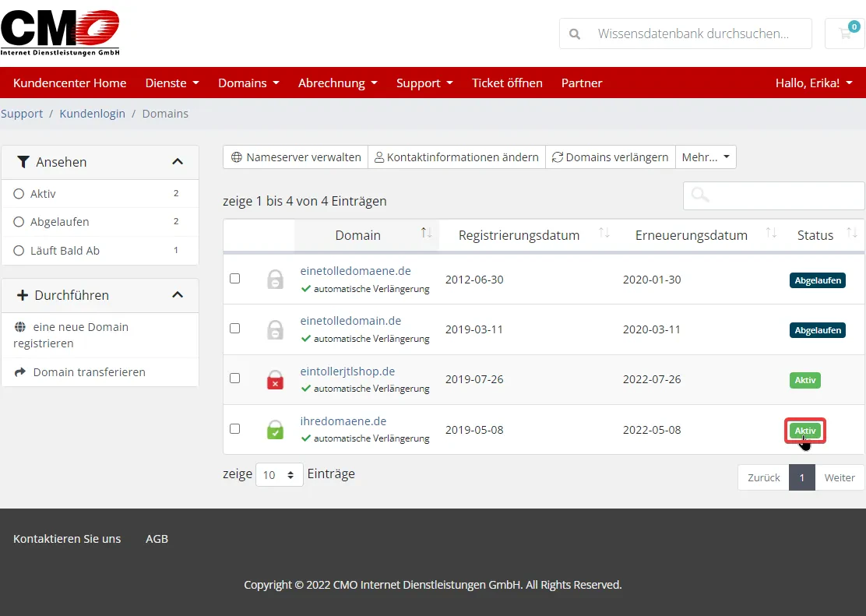Click the globe icon for new domain registration
866x616 pixels.
point(20,327)
